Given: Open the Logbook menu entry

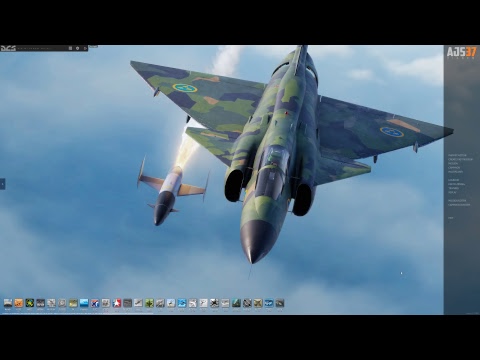Looking at the screenshot, I should (453, 180).
